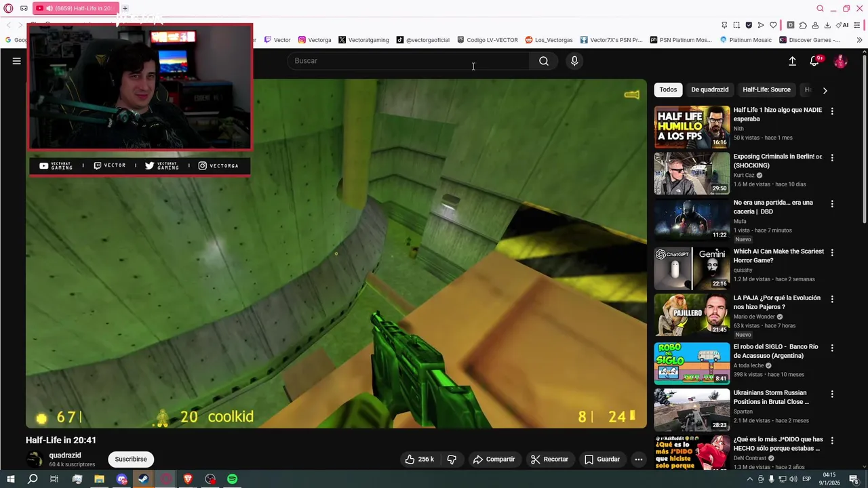
Task: Click the Opera pin icon in address bar
Action: tap(724, 25)
